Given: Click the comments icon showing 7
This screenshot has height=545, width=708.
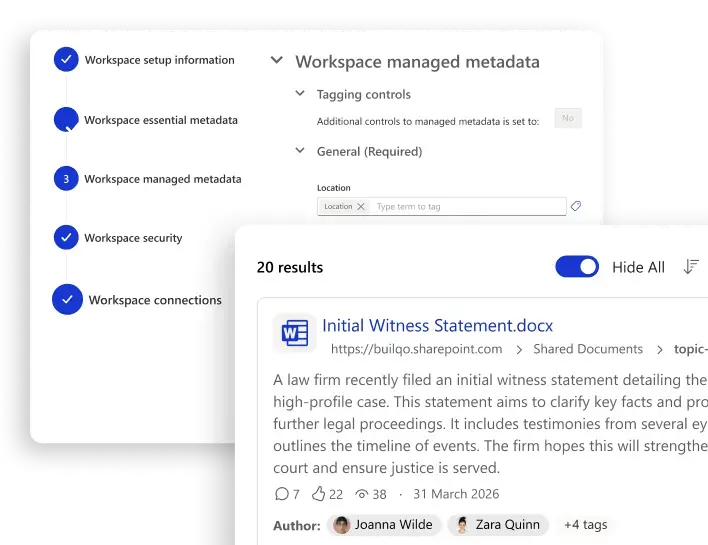Looking at the screenshot, I should pos(281,494).
